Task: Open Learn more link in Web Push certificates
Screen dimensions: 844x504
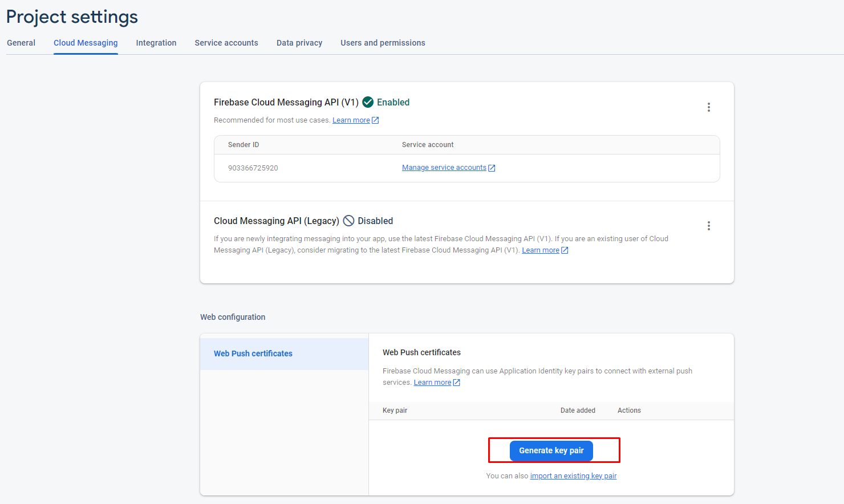Action: [432, 383]
